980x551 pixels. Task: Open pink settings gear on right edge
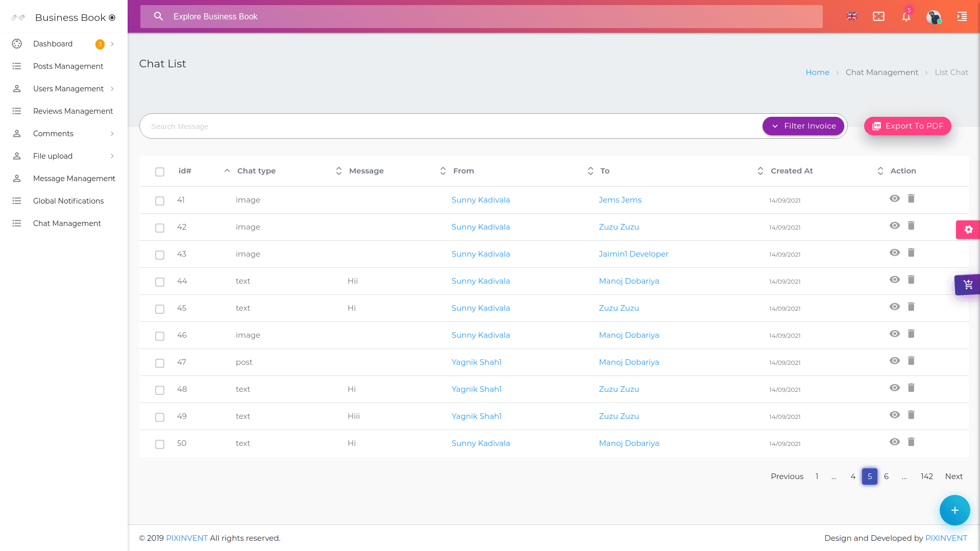(968, 230)
